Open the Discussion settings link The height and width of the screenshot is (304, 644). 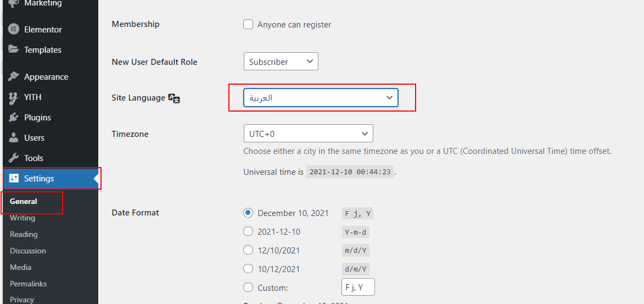click(x=28, y=251)
